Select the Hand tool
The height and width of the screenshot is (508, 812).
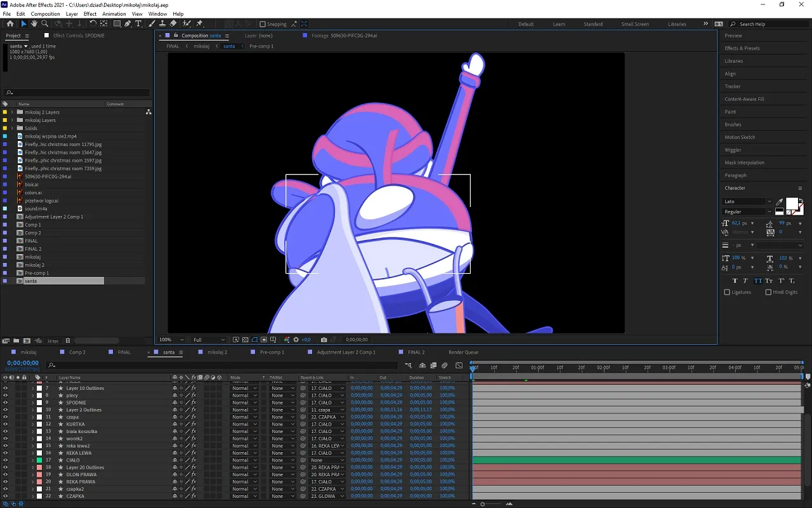coord(34,24)
